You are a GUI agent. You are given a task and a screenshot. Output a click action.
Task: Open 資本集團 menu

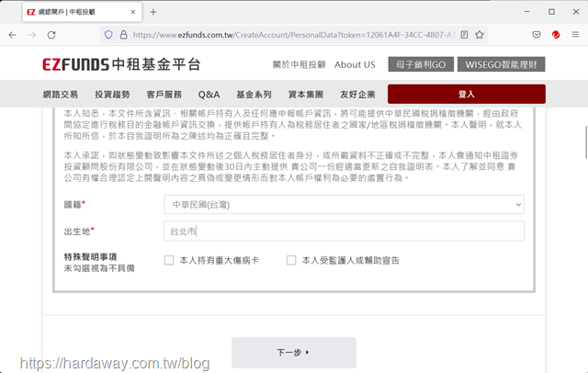pos(306,95)
